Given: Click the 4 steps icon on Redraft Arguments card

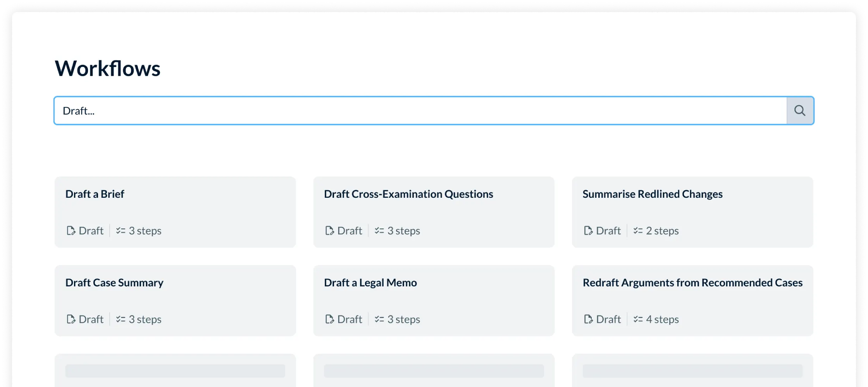Looking at the screenshot, I should point(637,319).
